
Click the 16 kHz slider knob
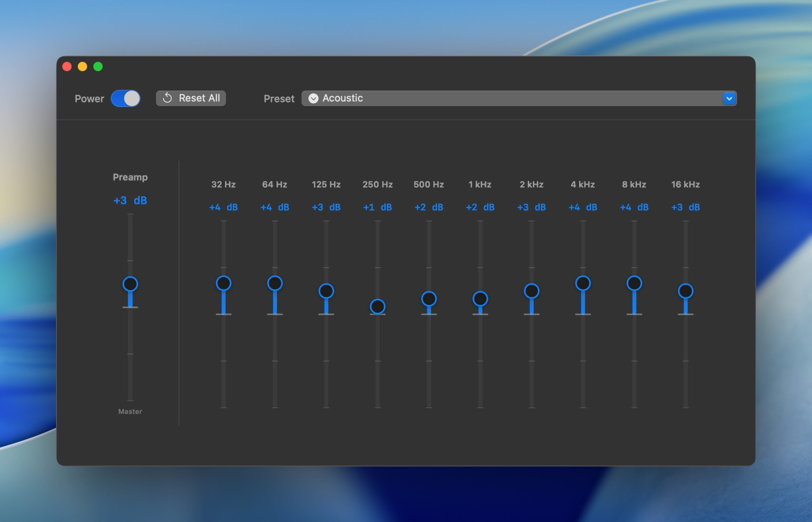coord(685,290)
